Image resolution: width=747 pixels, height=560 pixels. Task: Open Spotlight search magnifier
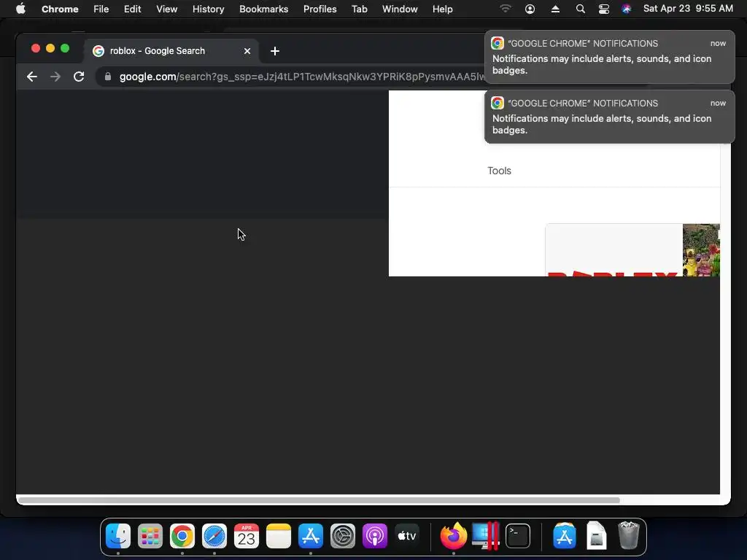(x=580, y=9)
